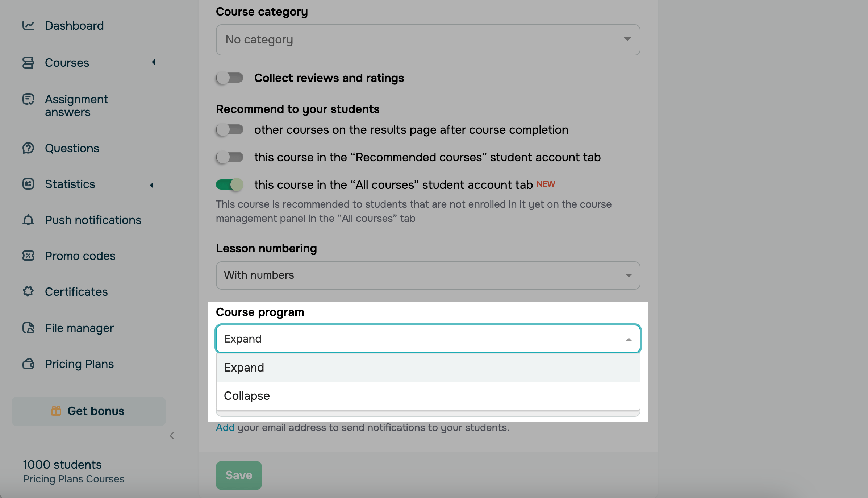Collapse the sidebar with the chevron arrow
The height and width of the screenshot is (498, 868).
tap(172, 436)
